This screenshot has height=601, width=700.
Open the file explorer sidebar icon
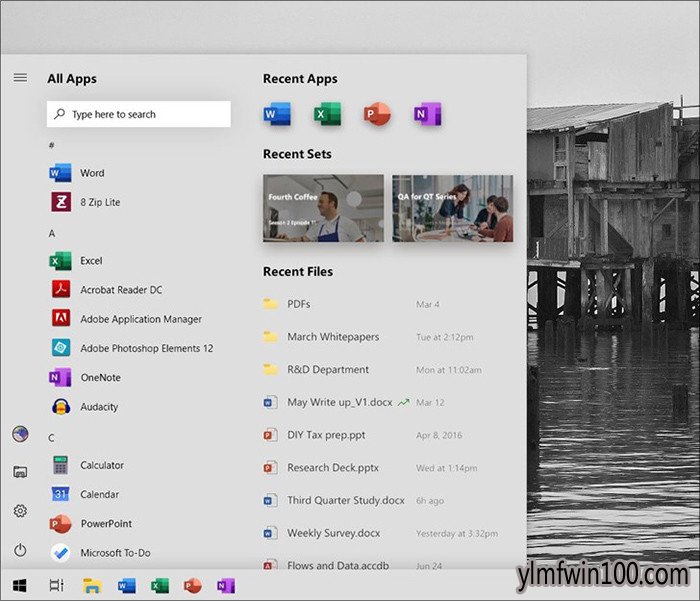coord(20,472)
